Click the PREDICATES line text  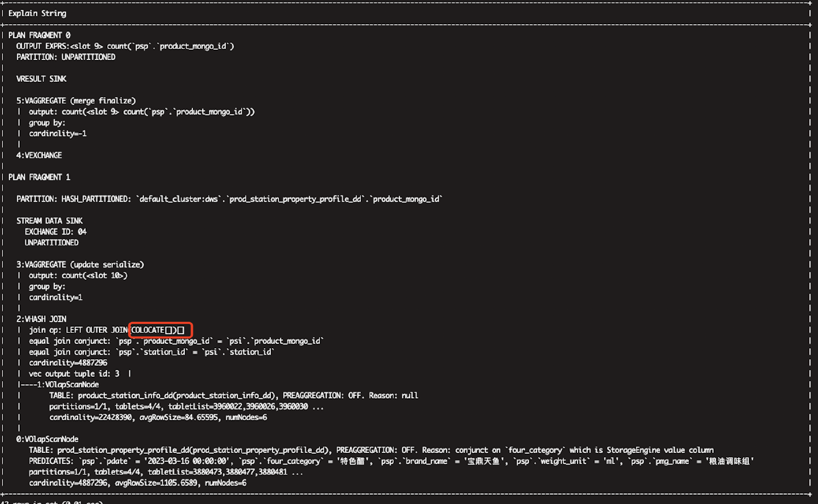point(391,461)
